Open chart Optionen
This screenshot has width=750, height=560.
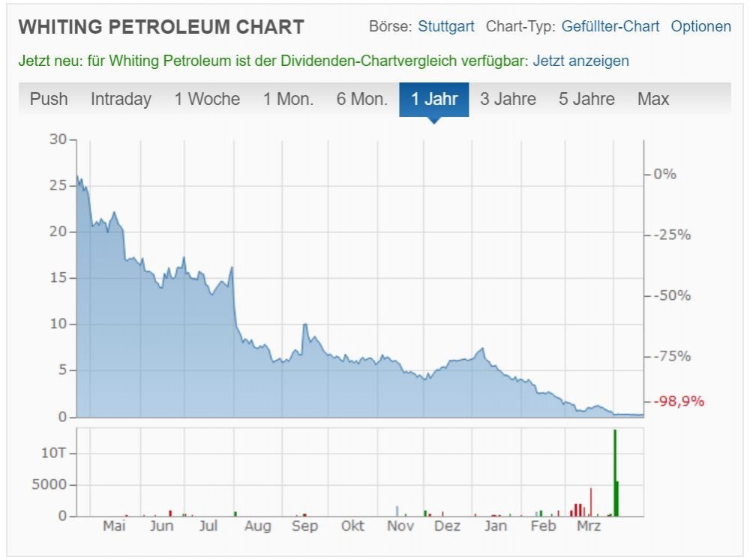click(700, 26)
